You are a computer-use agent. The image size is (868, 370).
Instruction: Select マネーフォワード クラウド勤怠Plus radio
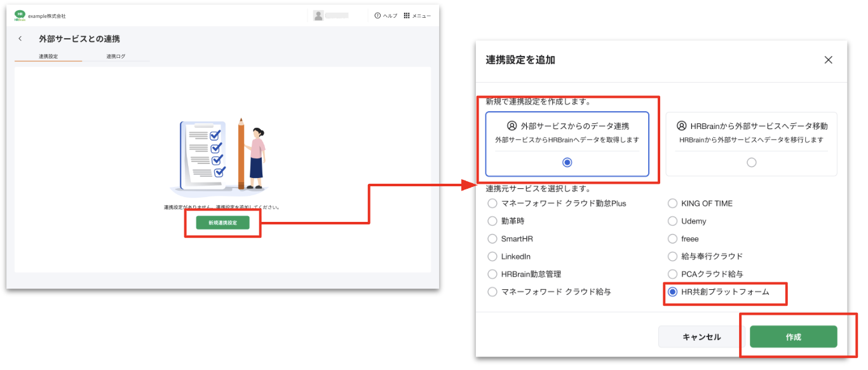[x=492, y=203]
